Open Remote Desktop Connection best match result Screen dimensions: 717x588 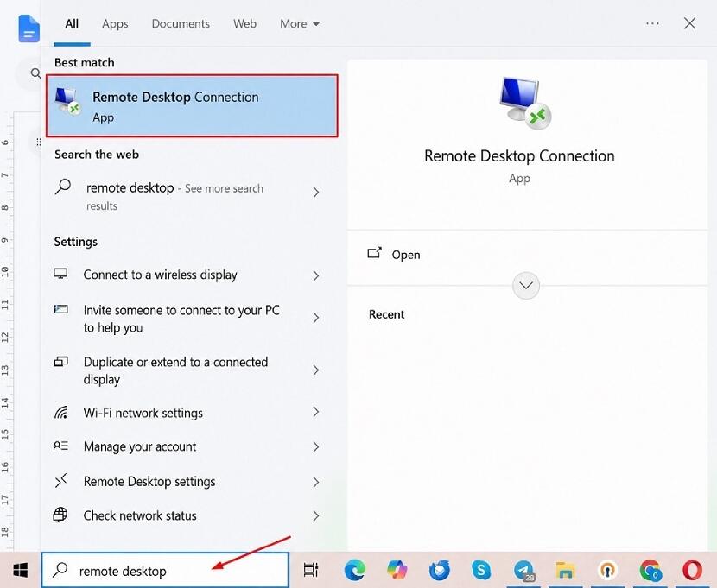[x=192, y=106]
